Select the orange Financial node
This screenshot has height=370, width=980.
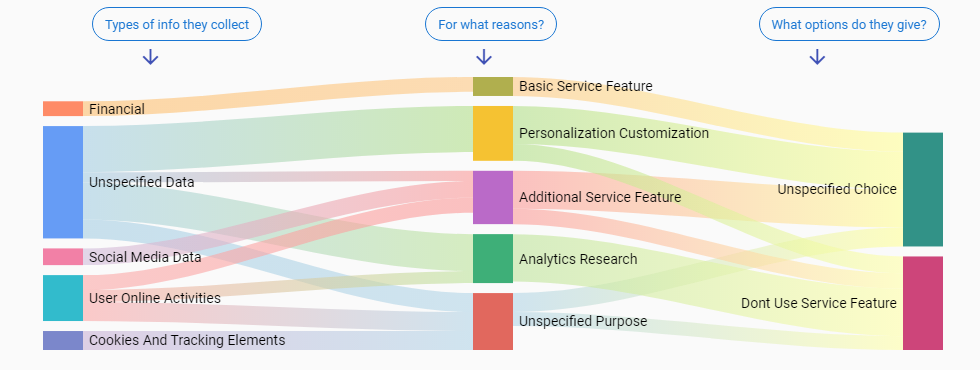coord(62,109)
